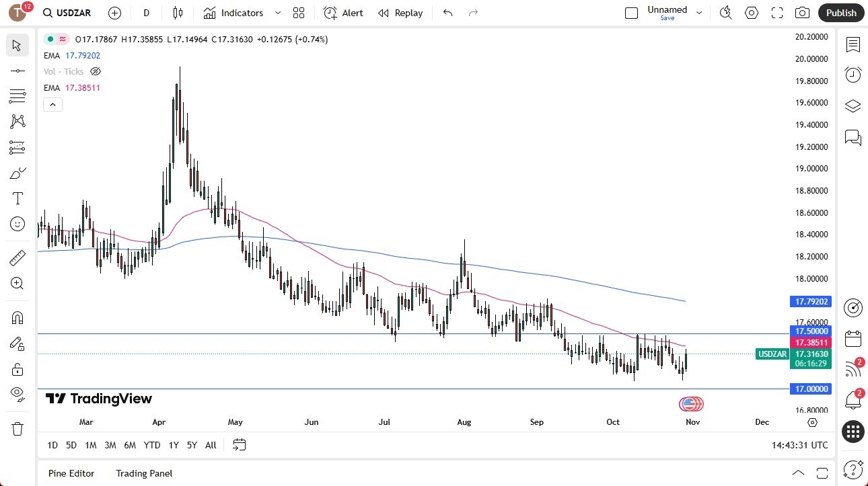Switch to the Trading Panel tab
The width and height of the screenshot is (868, 486).
pyautogui.click(x=143, y=473)
